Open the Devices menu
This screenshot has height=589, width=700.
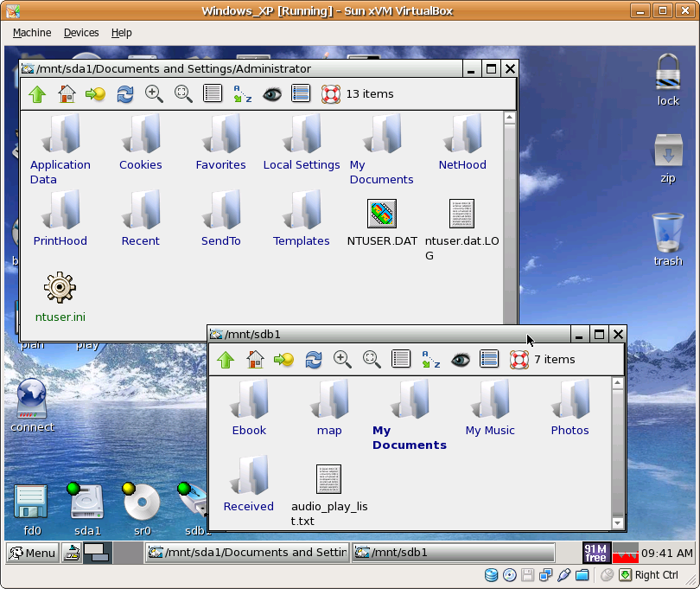pyautogui.click(x=81, y=33)
